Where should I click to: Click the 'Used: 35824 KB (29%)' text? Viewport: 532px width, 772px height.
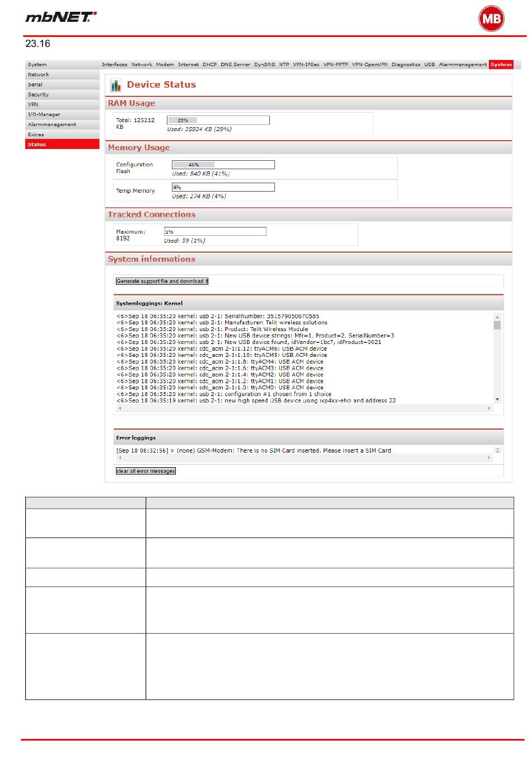point(199,129)
